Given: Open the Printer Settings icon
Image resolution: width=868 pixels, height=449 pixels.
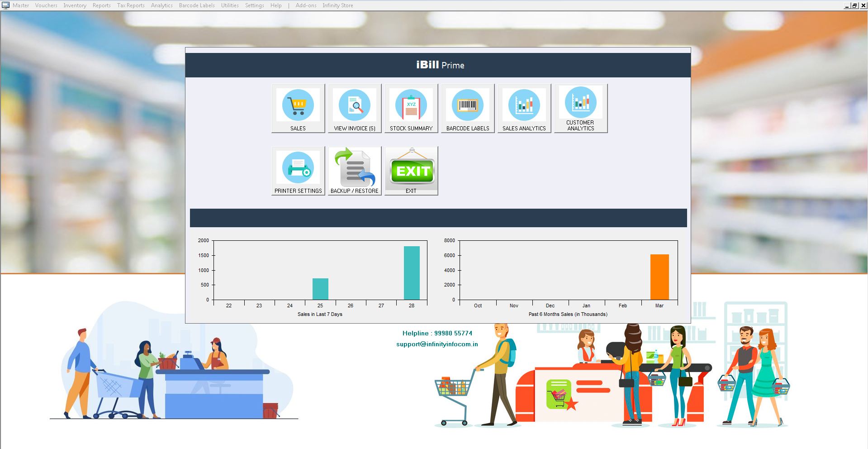Looking at the screenshot, I should (x=298, y=171).
